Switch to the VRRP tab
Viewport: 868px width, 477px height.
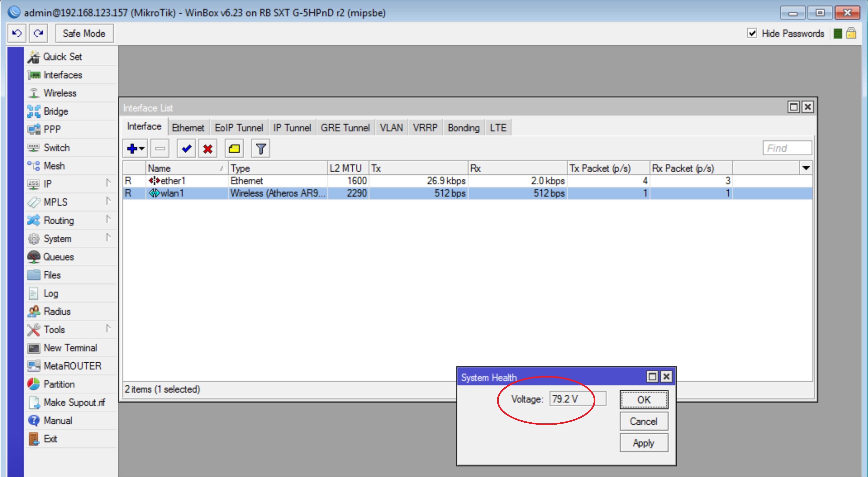coord(425,128)
